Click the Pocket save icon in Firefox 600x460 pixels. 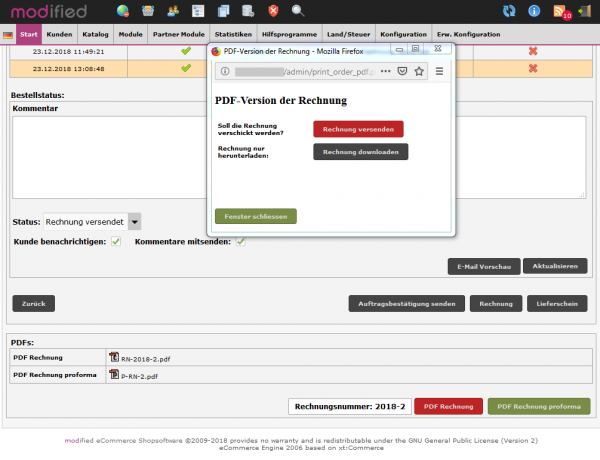[402, 71]
